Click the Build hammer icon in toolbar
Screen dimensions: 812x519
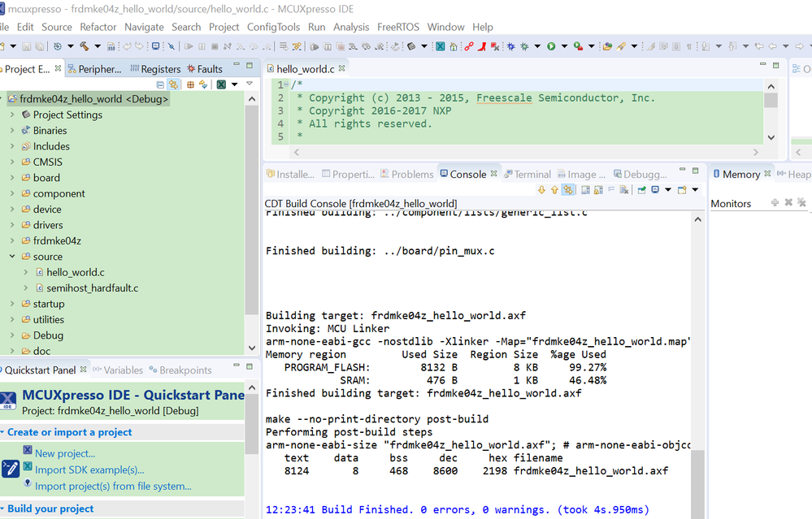click(x=84, y=46)
